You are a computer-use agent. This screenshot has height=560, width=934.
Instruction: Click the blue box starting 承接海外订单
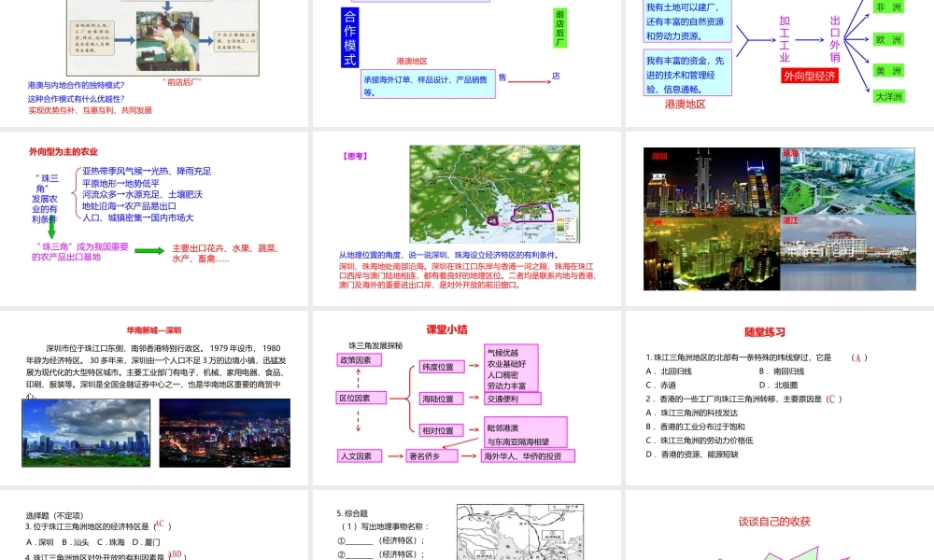pos(429,84)
